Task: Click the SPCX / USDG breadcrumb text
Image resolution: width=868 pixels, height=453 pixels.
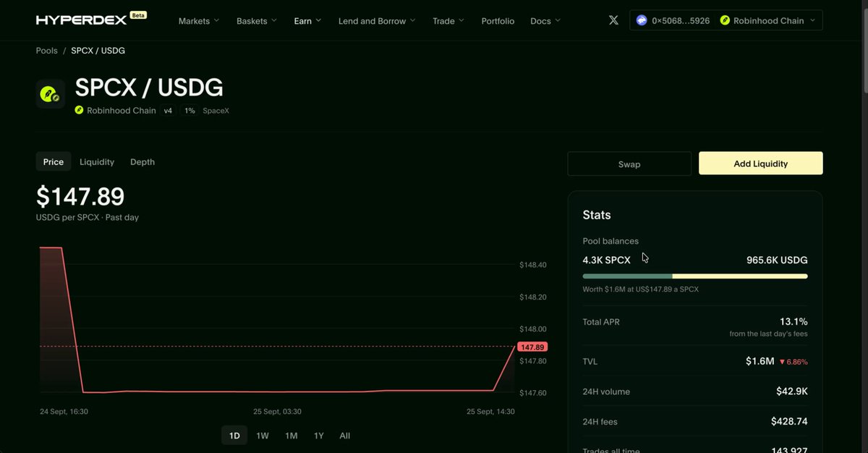Action: click(x=98, y=51)
